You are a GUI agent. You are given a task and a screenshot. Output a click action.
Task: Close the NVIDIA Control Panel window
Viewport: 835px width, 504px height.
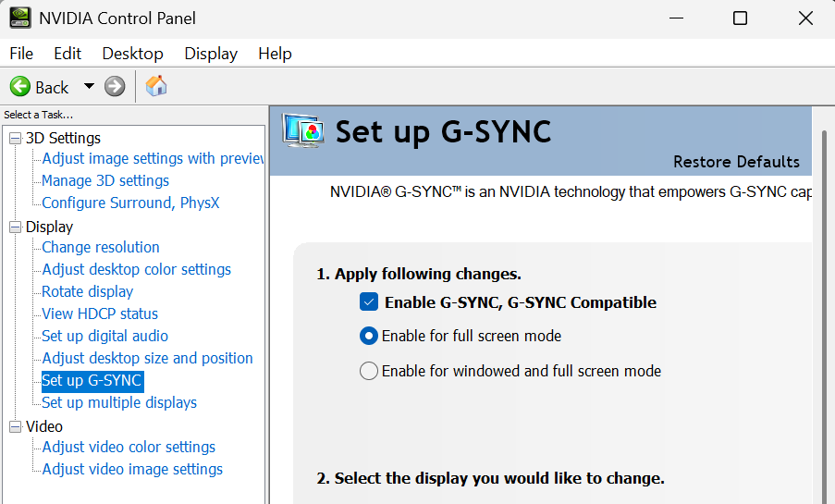click(x=805, y=18)
